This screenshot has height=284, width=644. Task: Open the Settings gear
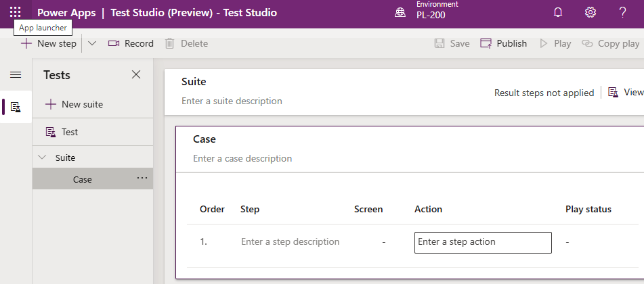pyautogui.click(x=591, y=12)
